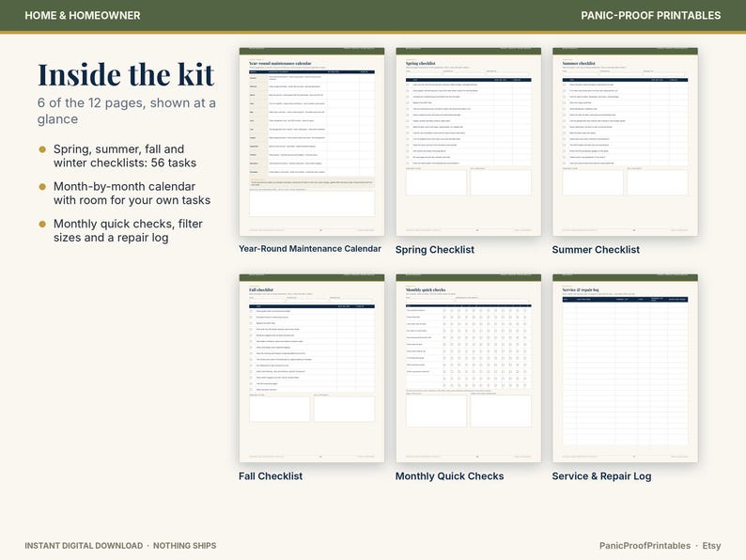This screenshot has width=746, height=560.
Task: Open the Year-Round Maintenance Calendar page preview
Action: click(x=312, y=142)
